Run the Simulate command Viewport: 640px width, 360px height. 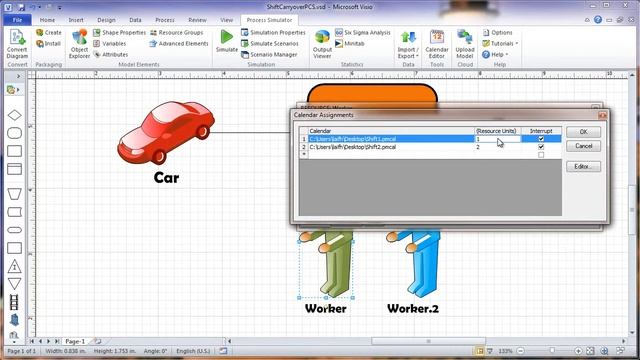pyautogui.click(x=227, y=41)
